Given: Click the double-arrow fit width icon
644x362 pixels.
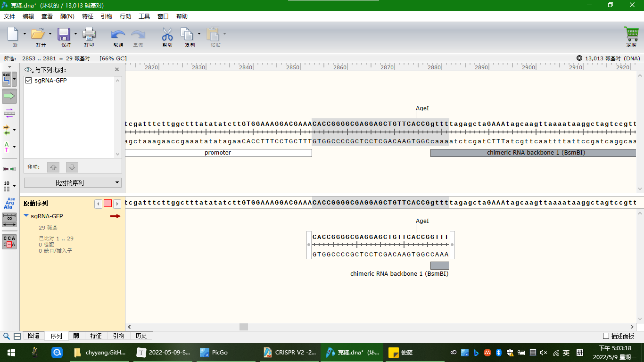Looking at the screenshot, I should [9, 225].
